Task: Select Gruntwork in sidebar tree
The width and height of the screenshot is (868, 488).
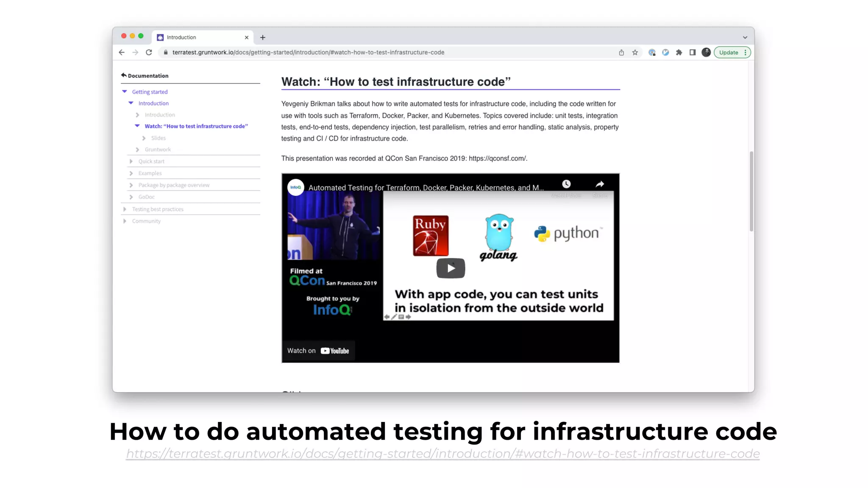Action: pyautogui.click(x=158, y=150)
